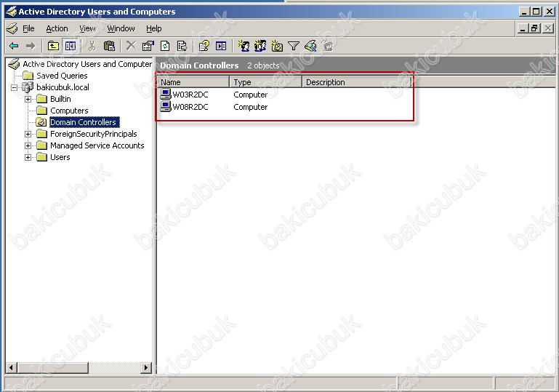Click the Back arrow toolbar button
Screen dimensions: 559x392
click(15, 46)
